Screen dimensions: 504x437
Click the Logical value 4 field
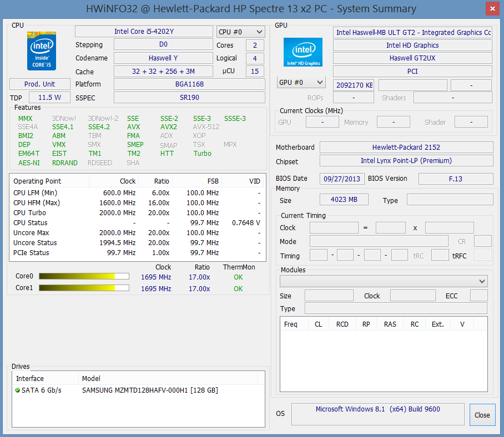[x=255, y=58]
